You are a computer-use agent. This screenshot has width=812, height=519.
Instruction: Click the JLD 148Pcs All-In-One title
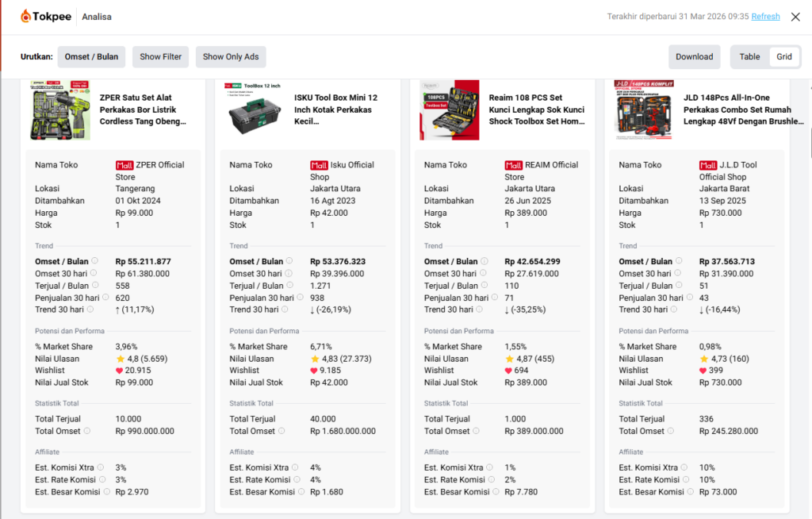tap(743, 110)
